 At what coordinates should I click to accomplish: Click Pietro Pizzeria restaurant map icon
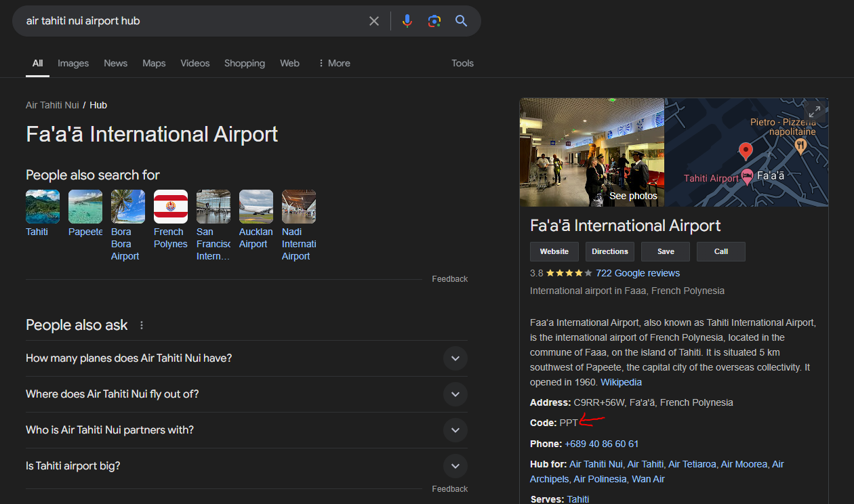(x=800, y=144)
